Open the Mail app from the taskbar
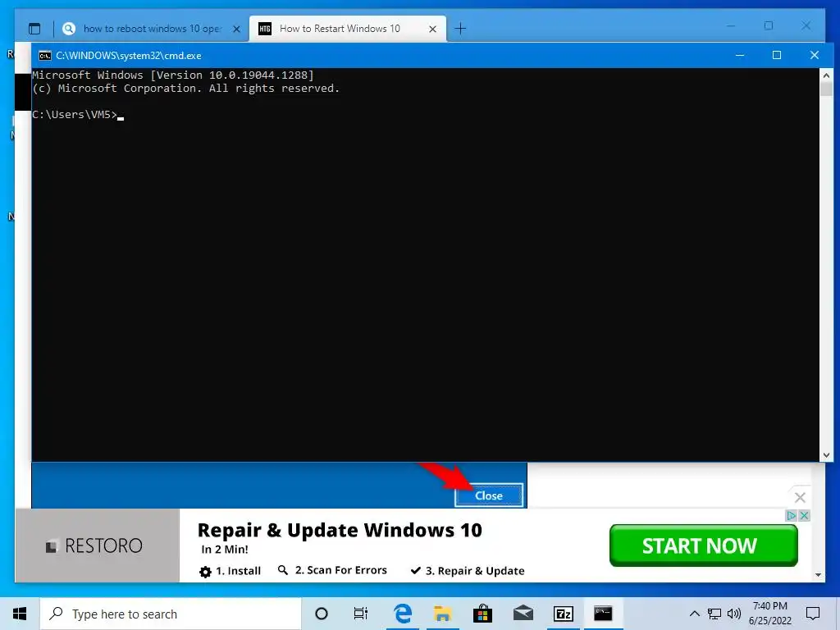840x630 pixels. point(523,614)
